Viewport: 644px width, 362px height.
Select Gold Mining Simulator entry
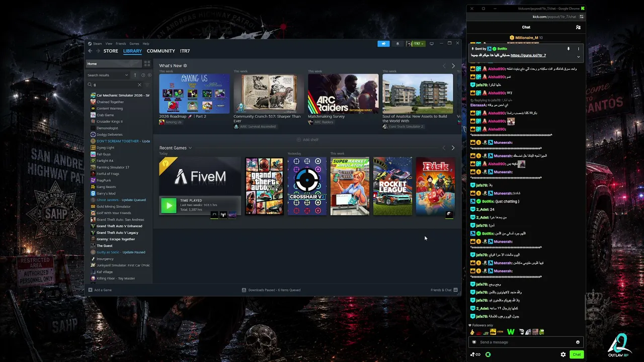point(113,207)
